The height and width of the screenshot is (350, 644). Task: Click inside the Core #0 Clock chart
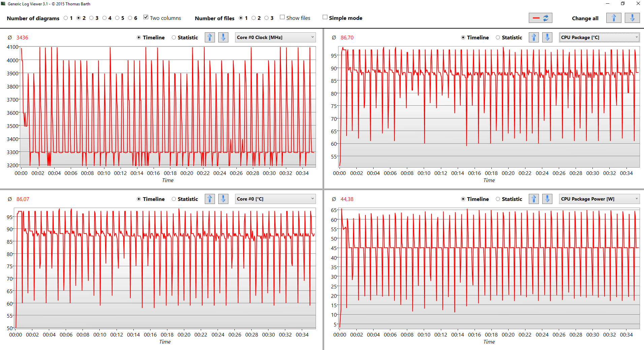point(168,108)
